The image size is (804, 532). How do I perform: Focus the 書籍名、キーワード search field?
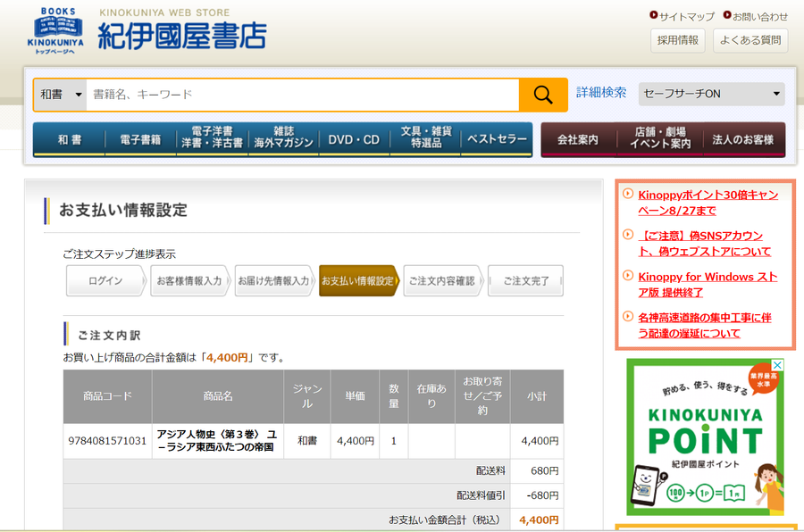[x=303, y=95]
